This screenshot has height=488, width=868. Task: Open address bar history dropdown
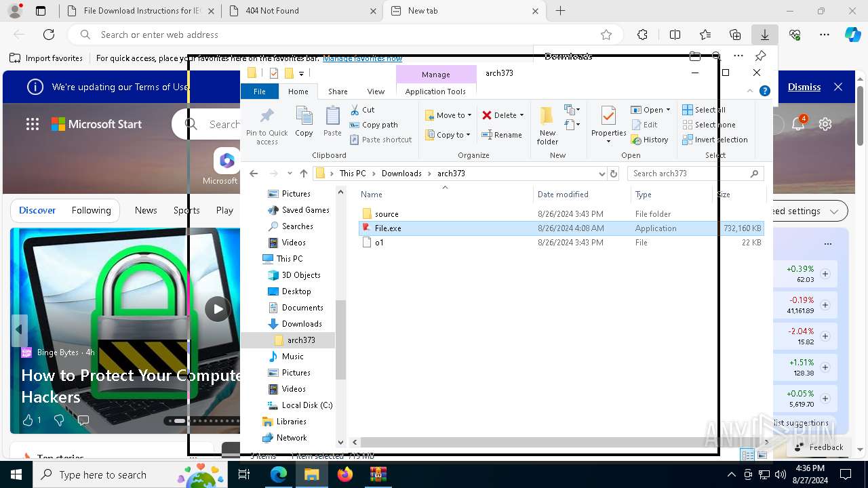pyautogui.click(x=601, y=174)
